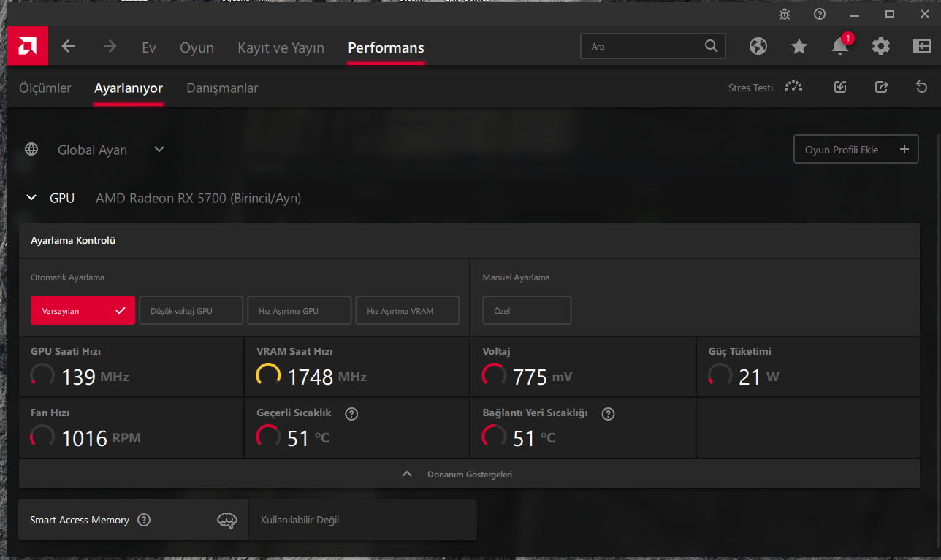The width and height of the screenshot is (941, 560).
Task: Click the VRAM Saat Hızı 1748 MHz value
Action: 327,377
